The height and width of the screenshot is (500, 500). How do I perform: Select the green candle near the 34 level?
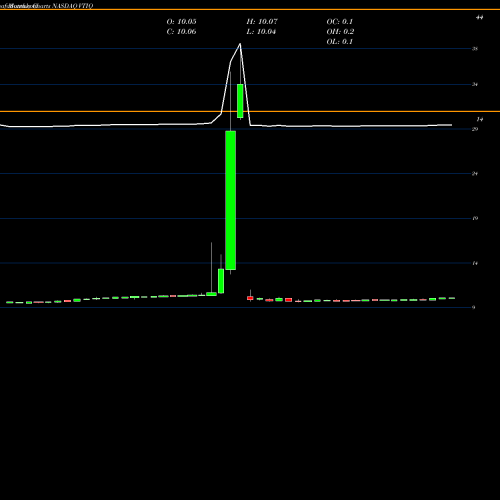(240, 101)
